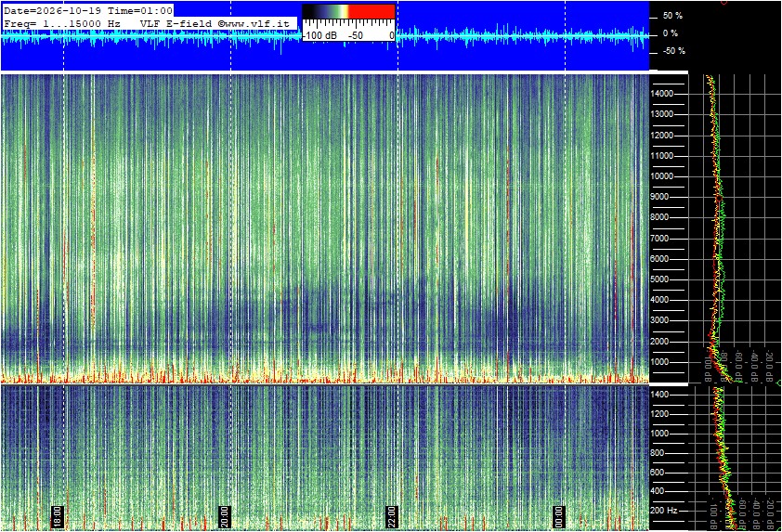Click the 14000 frequency axis label

point(662,94)
